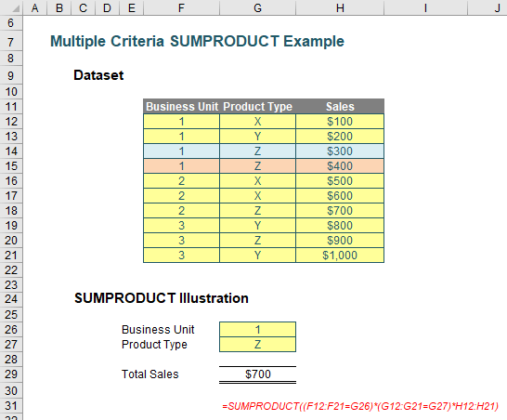Select row 26 header
507x420 pixels.
(x=11, y=329)
